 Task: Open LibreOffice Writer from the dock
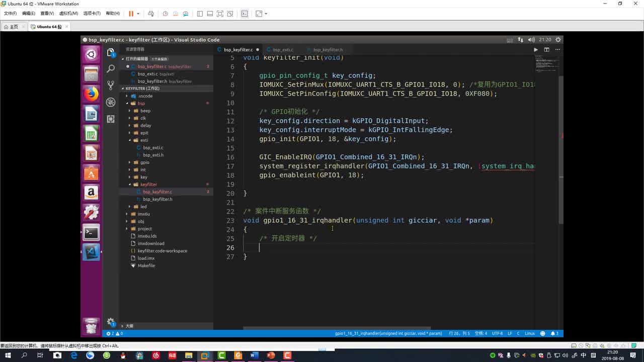click(x=91, y=114)
